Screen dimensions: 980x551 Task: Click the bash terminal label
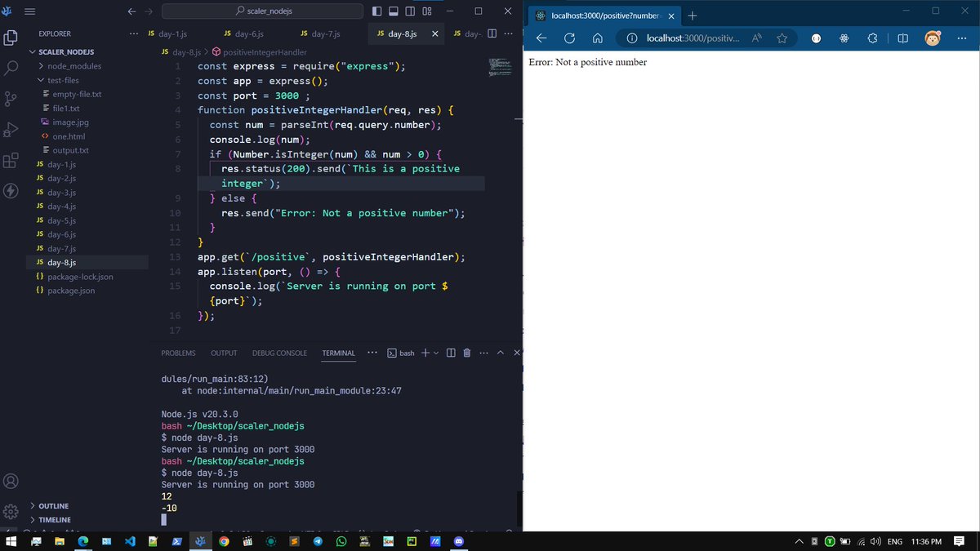coord(400,353)
